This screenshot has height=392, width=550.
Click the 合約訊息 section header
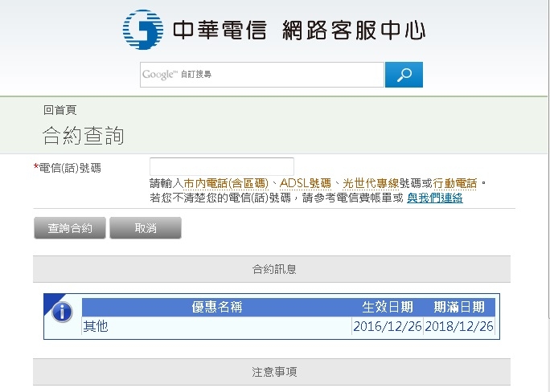272,269
